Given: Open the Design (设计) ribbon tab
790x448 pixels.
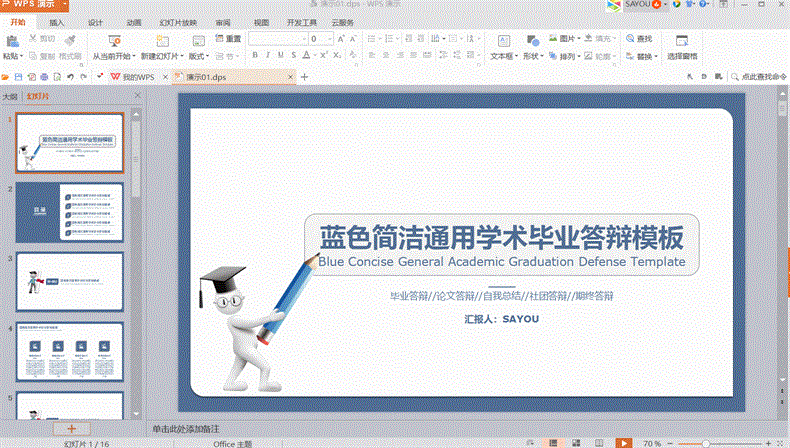Looking at the screenshot, I should click(x=95, y=22).
